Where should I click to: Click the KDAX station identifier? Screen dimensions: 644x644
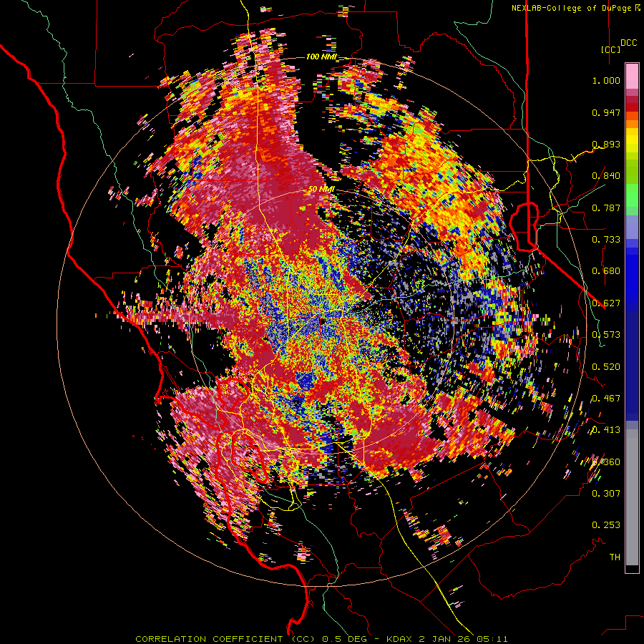pos(401,639)
